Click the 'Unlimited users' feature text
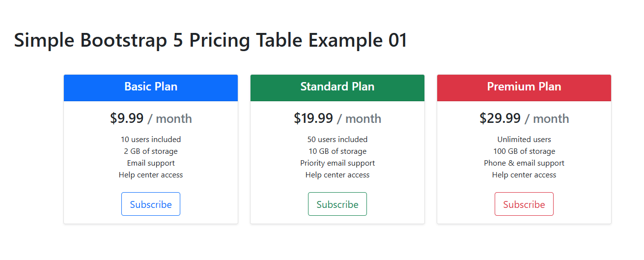Screen dimensions: 644x260 (x=524, y=140)
